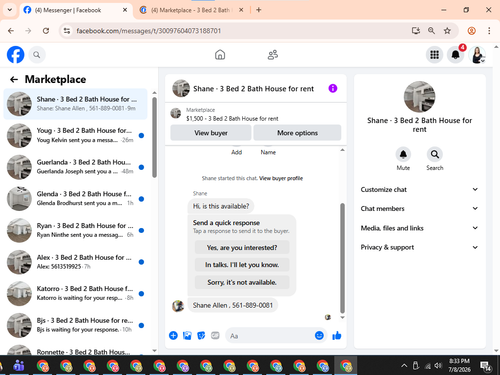Open the Facebook search magnifier icon
The width and height of the screenshot is (500, 375).
[37, 55]
